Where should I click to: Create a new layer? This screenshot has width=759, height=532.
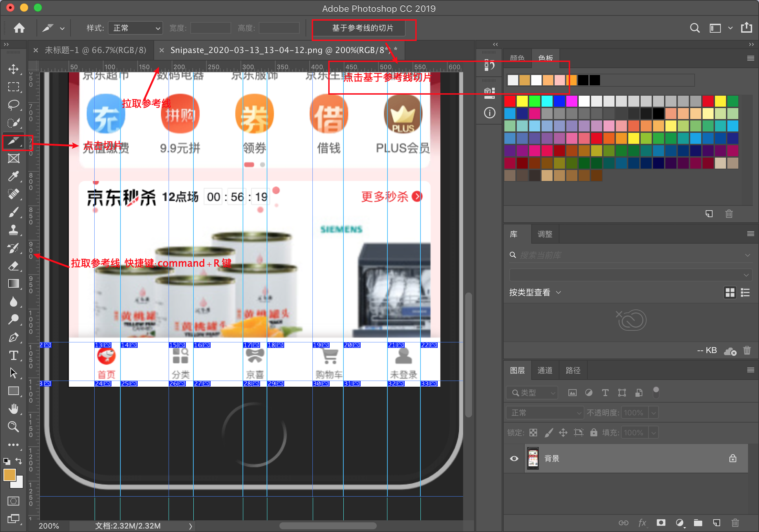click(x=717, y=523)
